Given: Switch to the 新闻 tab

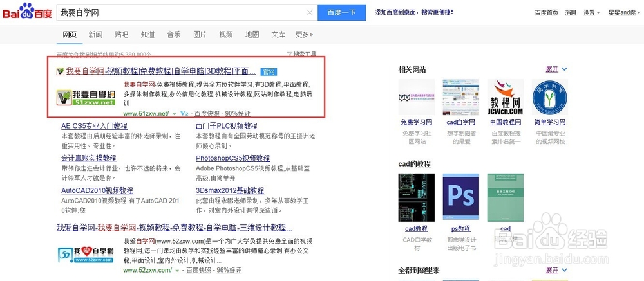Looking at the screenshot, I should [95, 35].
